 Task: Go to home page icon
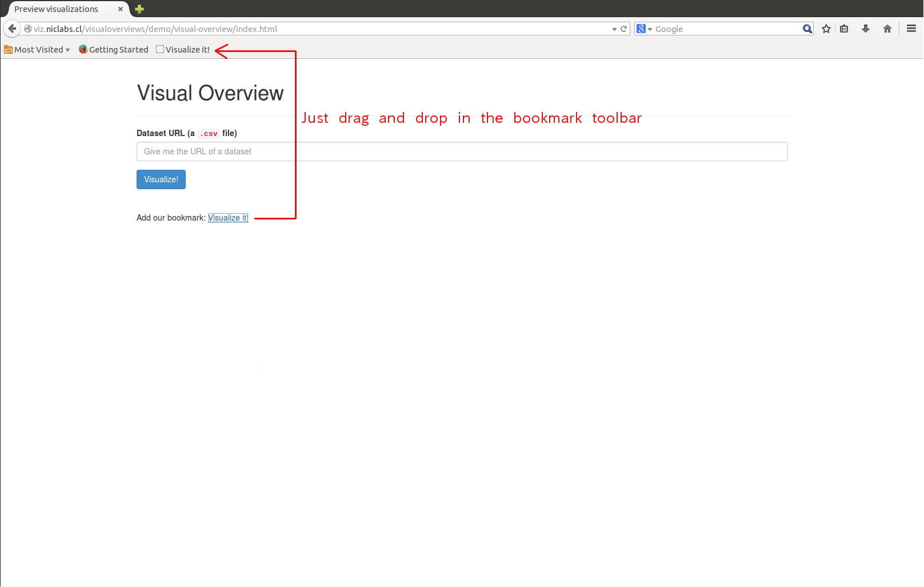(x=887, y=29)
